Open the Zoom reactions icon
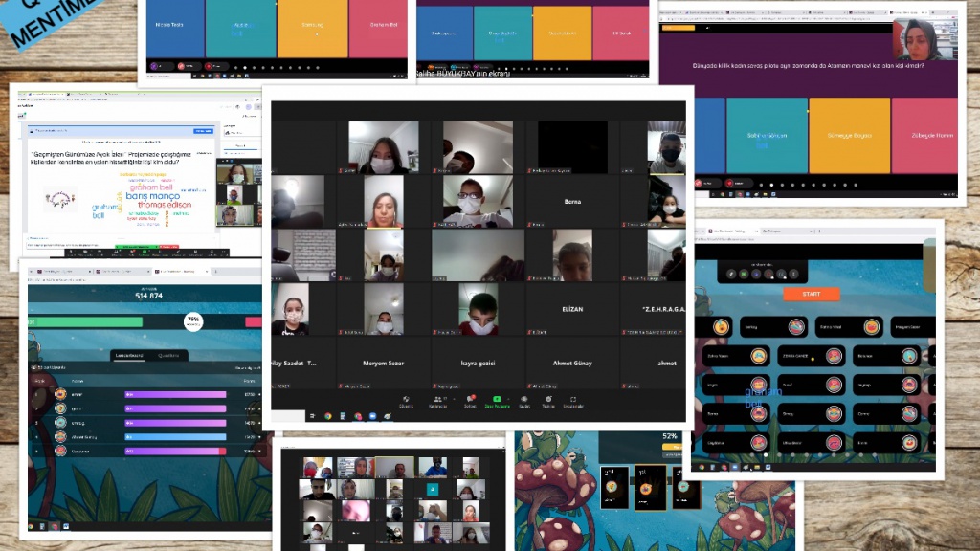Image resolution: width=980 pixels, height=551 pixels. [x=548, y=400]
